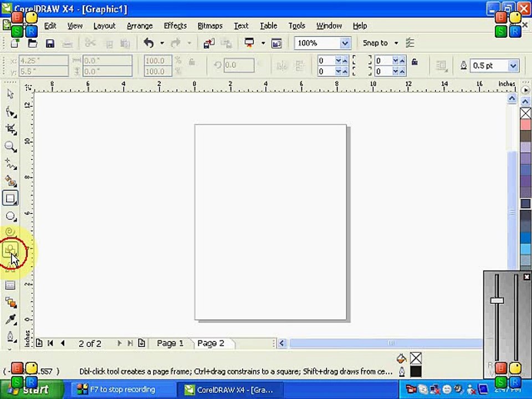
Task: Click the Undo arrow
Action: tap(149, 43)
